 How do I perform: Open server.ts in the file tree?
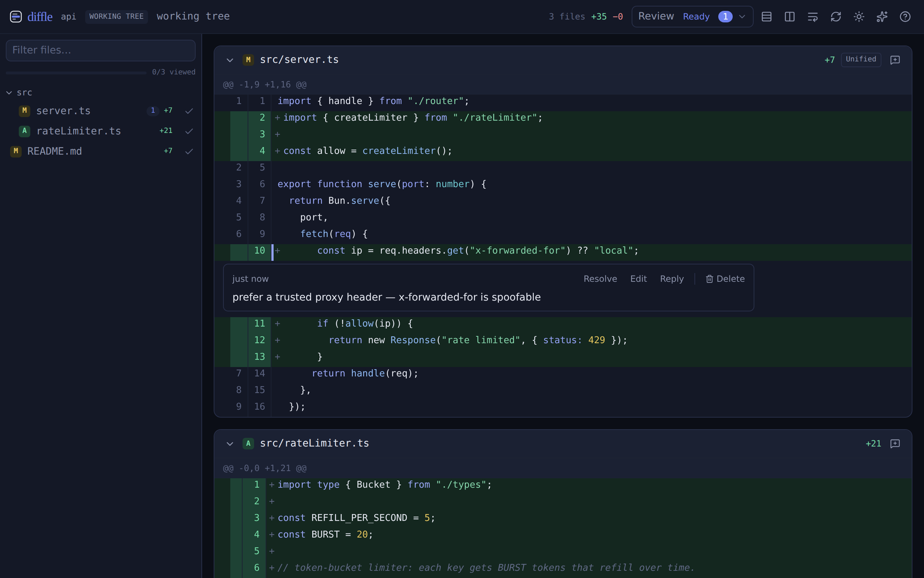63,111
